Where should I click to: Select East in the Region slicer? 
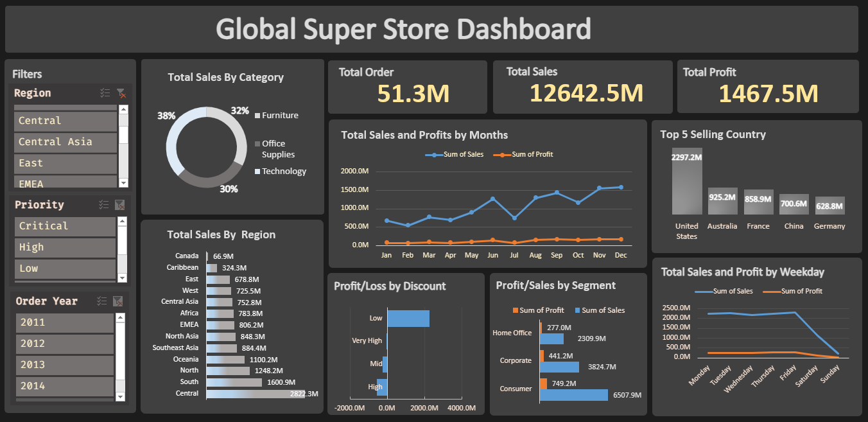pyautogui.click(x=64, y=163)
